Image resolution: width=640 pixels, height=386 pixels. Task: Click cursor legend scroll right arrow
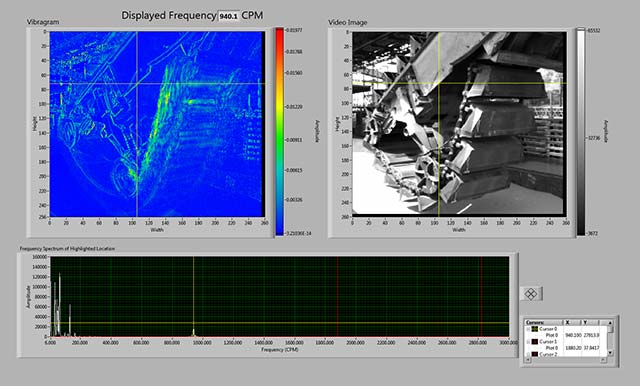(604, 360)
